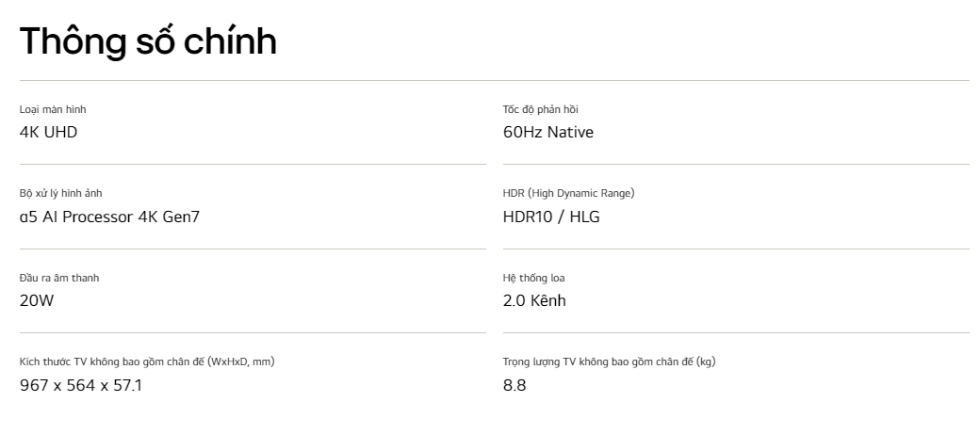Click the '967 x 564 x 57.1' value
This screenshot has height=434, width=980.
[81, 385]
